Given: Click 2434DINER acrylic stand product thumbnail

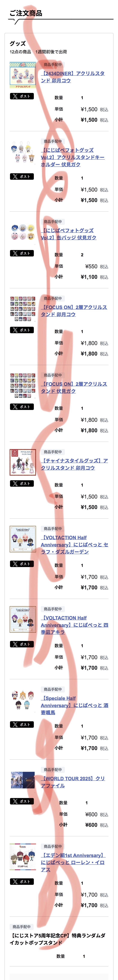Looking at the screenshot, I should click(23, 75).
